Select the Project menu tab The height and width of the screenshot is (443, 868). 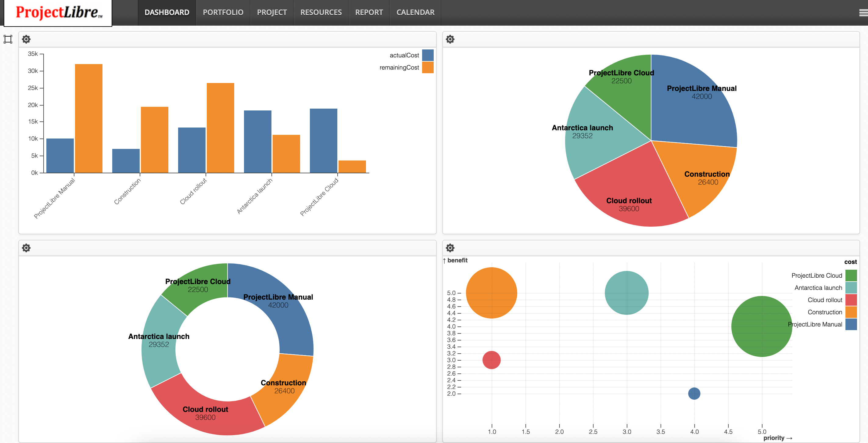[x=272, y=13]
